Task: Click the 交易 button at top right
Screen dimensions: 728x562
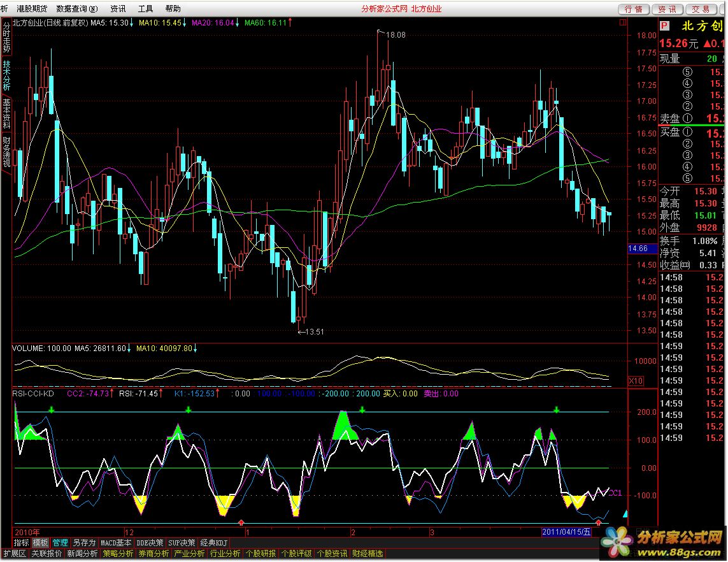Action: click(701, 10)
